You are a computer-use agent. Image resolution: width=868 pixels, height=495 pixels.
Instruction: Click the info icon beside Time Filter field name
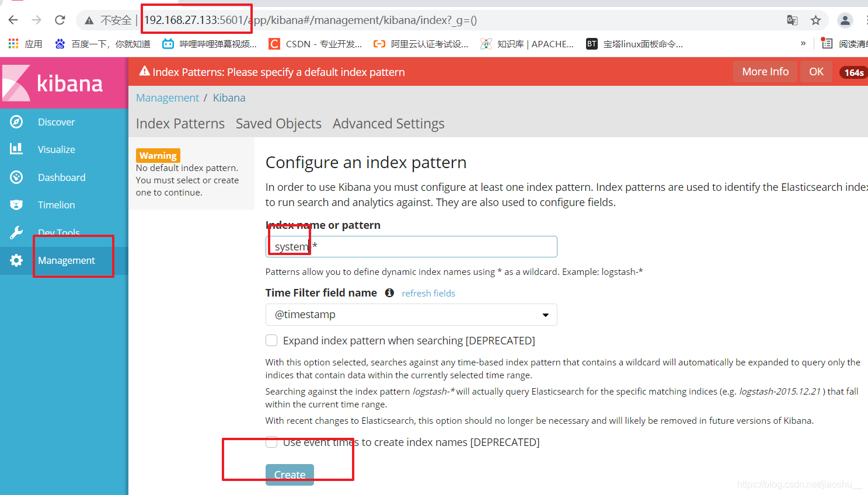389,293
